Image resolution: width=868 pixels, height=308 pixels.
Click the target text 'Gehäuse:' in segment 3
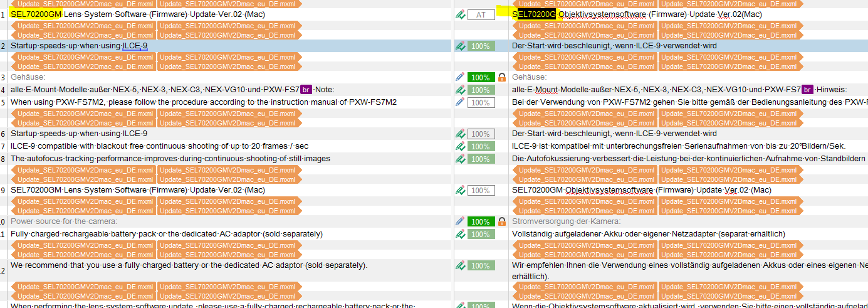[530, 77]
